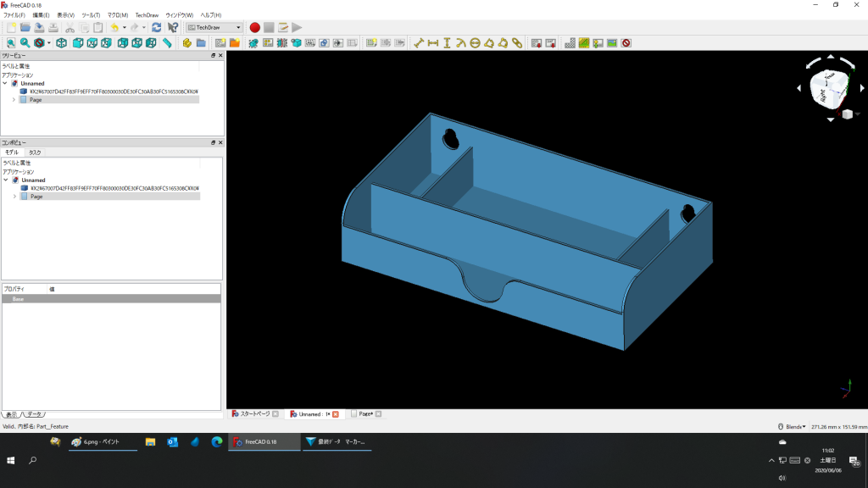
Task: Undock the コンボビュー panel with the float button
Action: 213,142
